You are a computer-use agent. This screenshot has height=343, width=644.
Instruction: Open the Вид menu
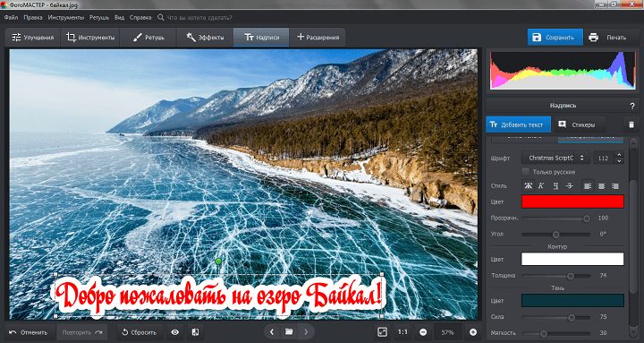coord(119,17)
